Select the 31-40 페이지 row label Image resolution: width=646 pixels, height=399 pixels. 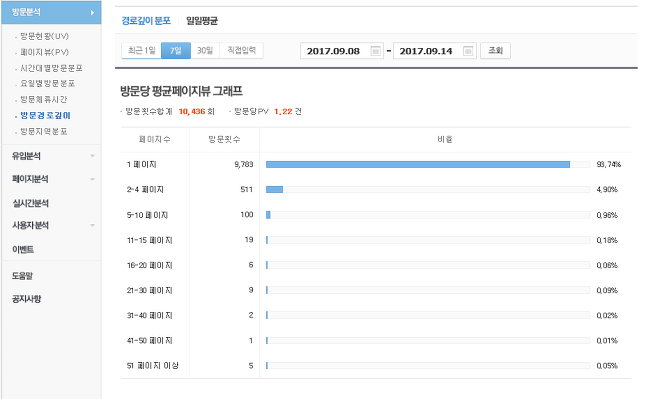click(150, 316)
